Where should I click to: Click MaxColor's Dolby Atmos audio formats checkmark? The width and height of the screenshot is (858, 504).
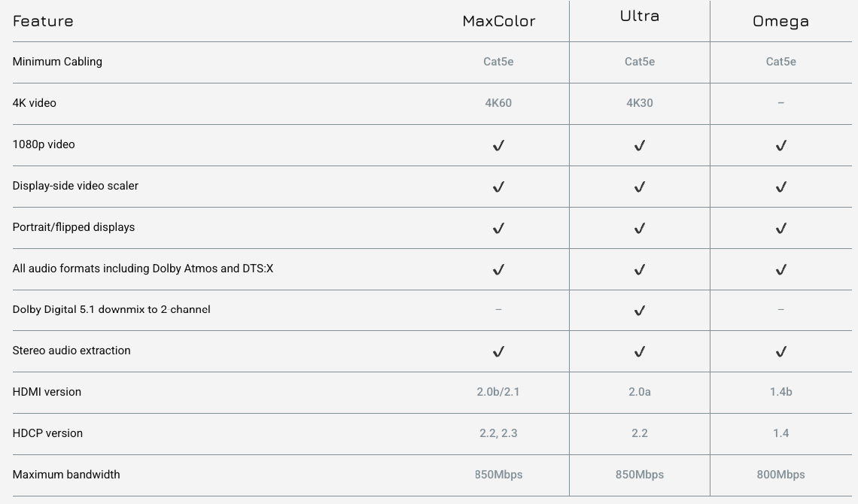pos(498,269)
